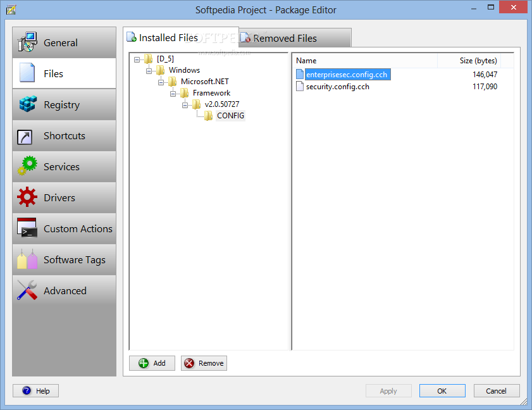532x410 pixels.
Task: Click the Framework folder icon
Action: [x=185, y=93]
